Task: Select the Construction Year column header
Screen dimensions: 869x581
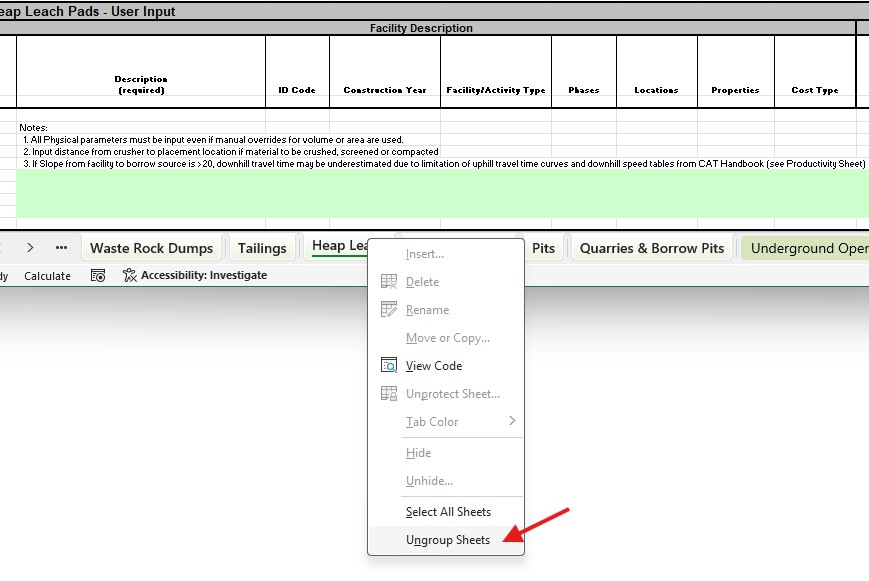Action: click(x=385, y=72)
